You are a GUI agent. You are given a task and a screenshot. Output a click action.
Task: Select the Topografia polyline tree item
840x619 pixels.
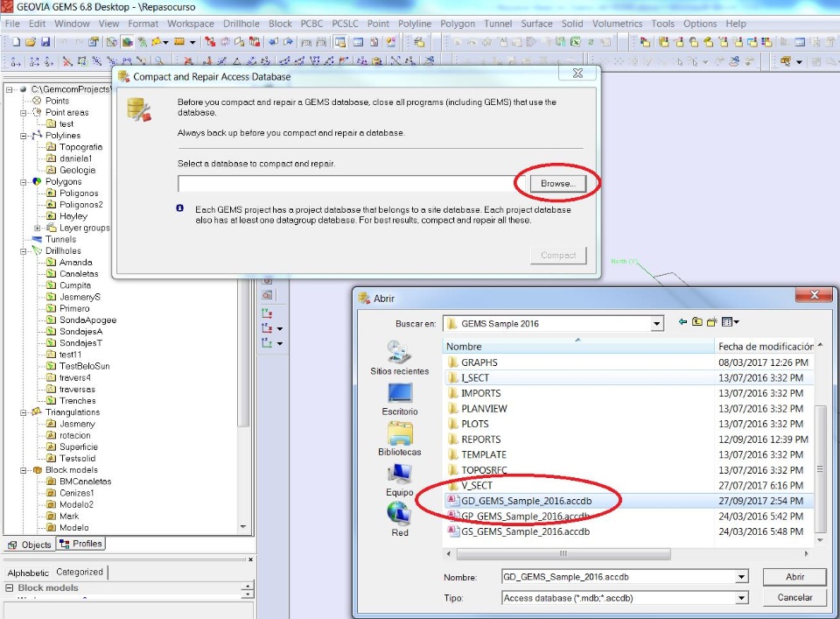coord(80,147)
